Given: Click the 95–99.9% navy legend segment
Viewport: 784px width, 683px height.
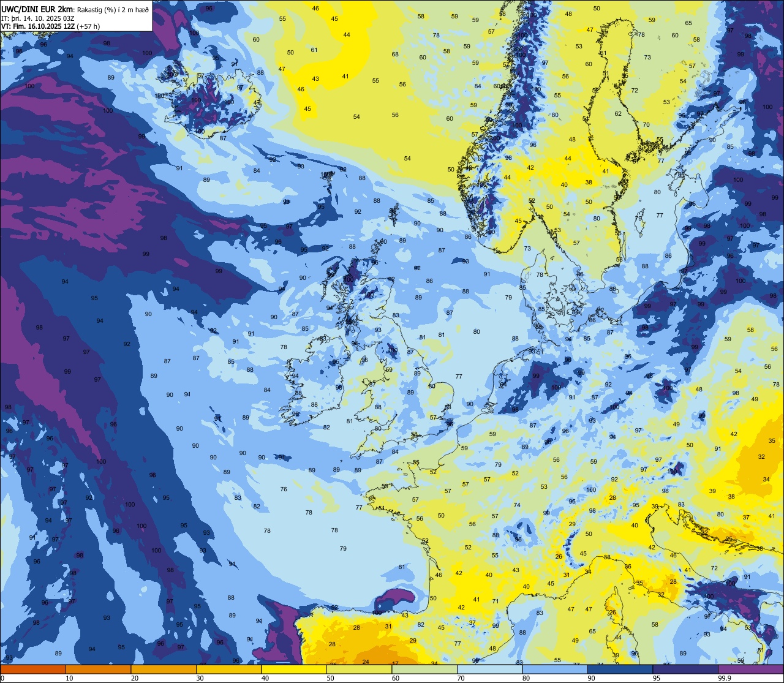Looking at the screenshot, I should (x=685, y=670).
